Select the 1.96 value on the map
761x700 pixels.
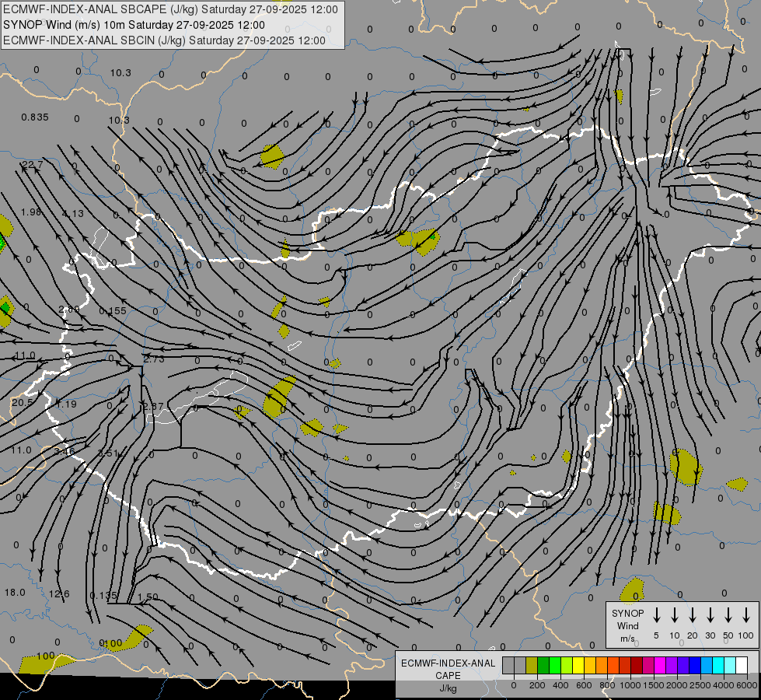pos(31,212)
